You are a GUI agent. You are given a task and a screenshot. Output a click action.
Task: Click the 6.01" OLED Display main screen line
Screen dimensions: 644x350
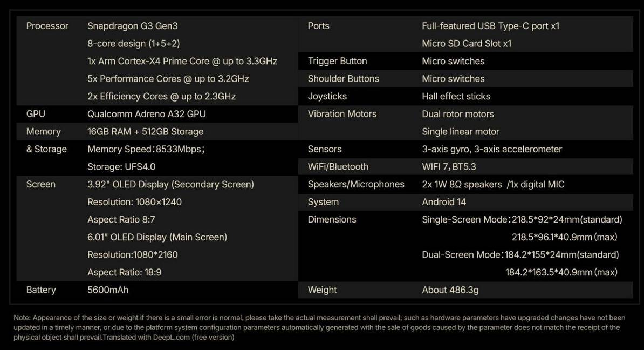tap(157, 237)
